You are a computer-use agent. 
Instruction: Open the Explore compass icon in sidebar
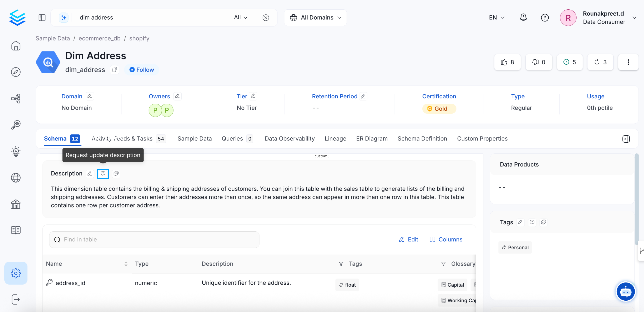pyautogui.click(x=16, y=72)
